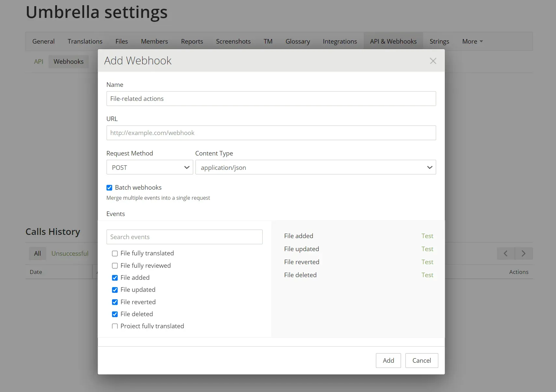This screenshot has width=556, height=392.
Task: Cancel adding the webhook
Action: coord(421,360)
